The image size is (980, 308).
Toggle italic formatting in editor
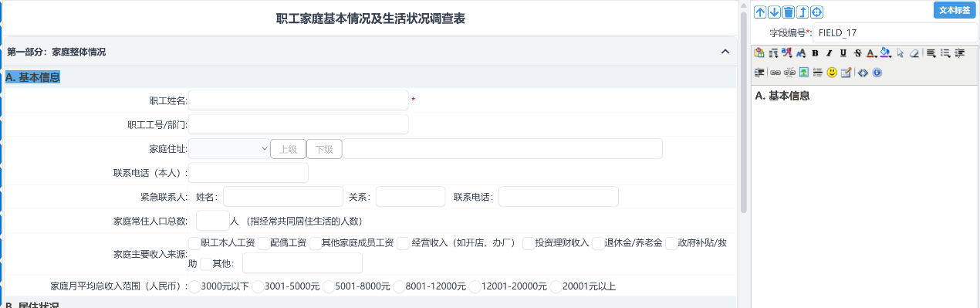point(829,53)
